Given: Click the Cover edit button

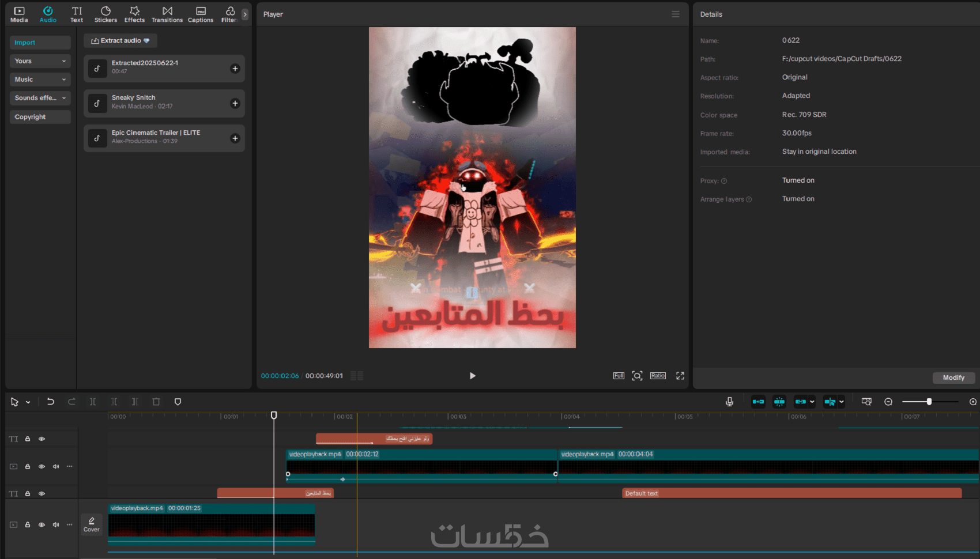Looking at the screenshot, I should (x=92, y=524).
